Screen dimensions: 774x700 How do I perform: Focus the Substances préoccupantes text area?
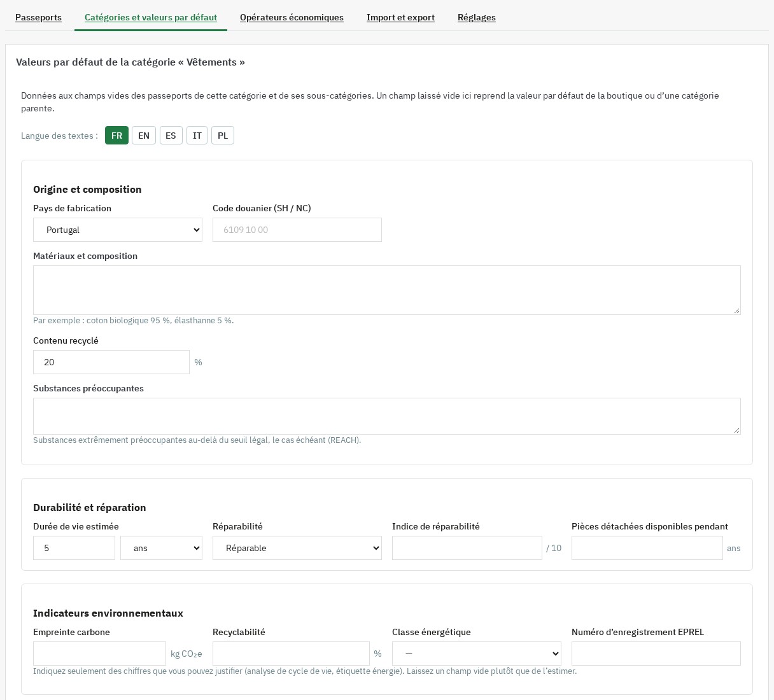click(x=387, y=416)
